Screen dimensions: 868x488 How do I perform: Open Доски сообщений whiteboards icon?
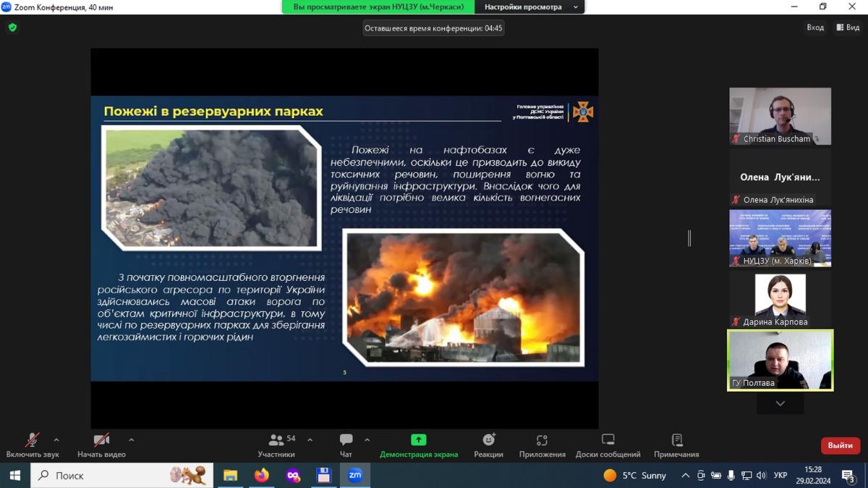click(608, 440)
